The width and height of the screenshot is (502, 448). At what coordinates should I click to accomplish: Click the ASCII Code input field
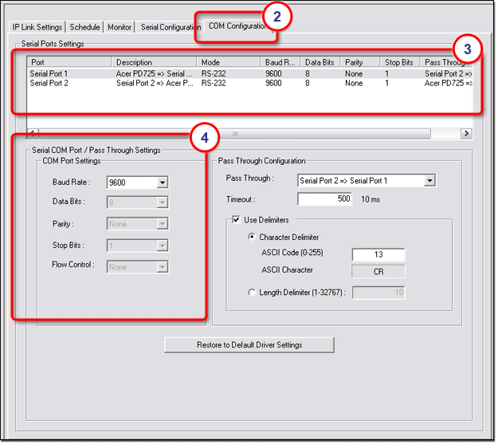tap(378, 255)
